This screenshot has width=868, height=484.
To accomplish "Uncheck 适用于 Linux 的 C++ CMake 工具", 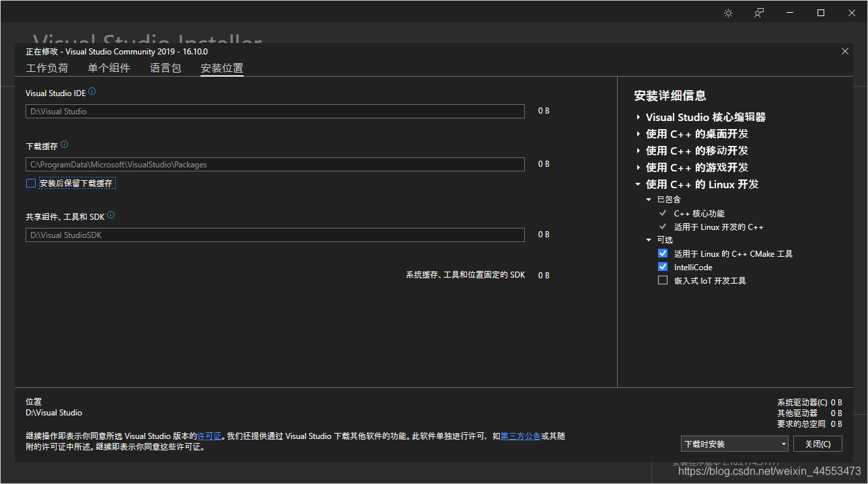I will pyautogui.click(x=663, y=253).
